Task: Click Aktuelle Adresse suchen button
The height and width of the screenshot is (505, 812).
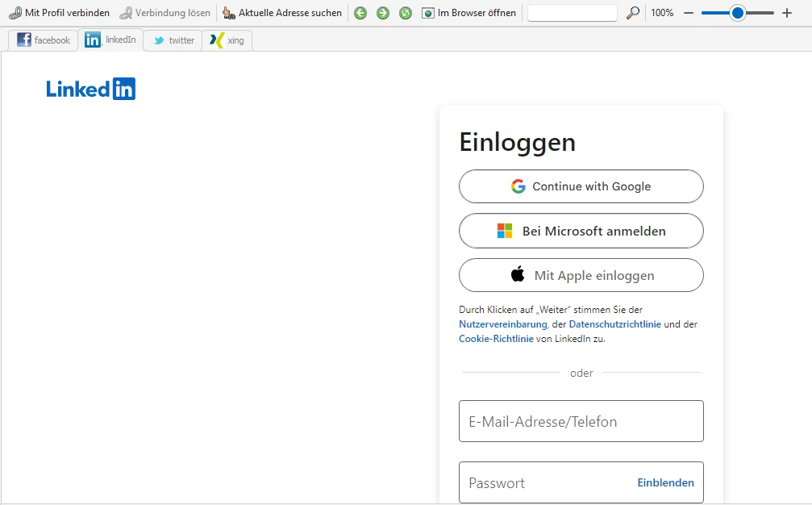Action: click(282, 12)
